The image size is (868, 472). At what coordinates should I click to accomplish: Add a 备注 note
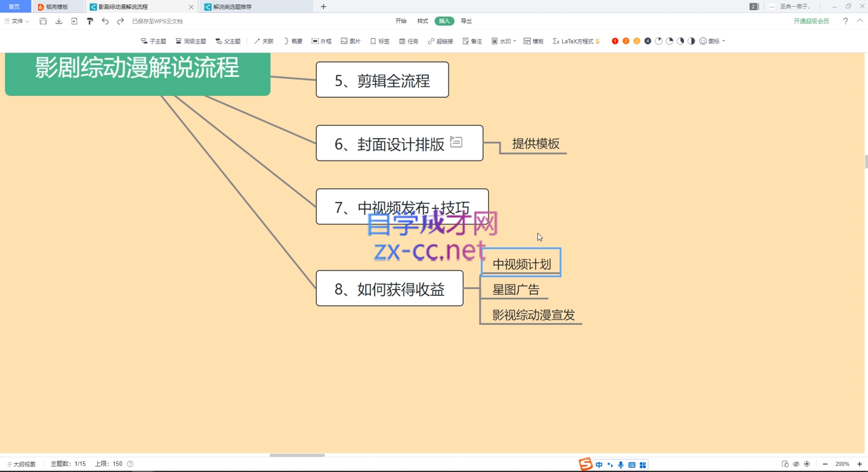[472, 41]
